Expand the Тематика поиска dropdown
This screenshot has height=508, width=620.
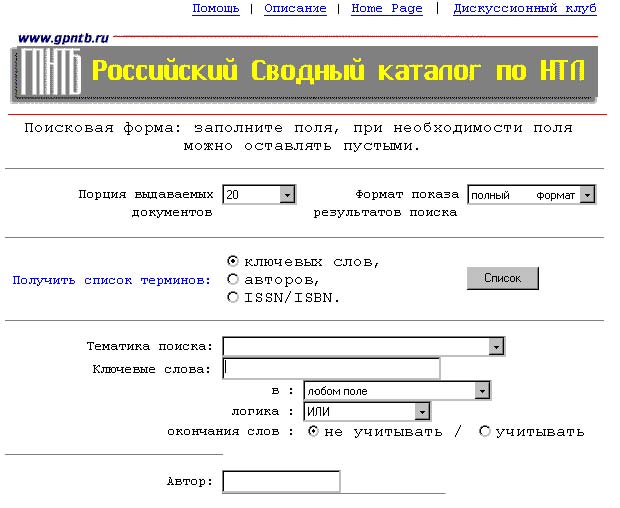363,346
